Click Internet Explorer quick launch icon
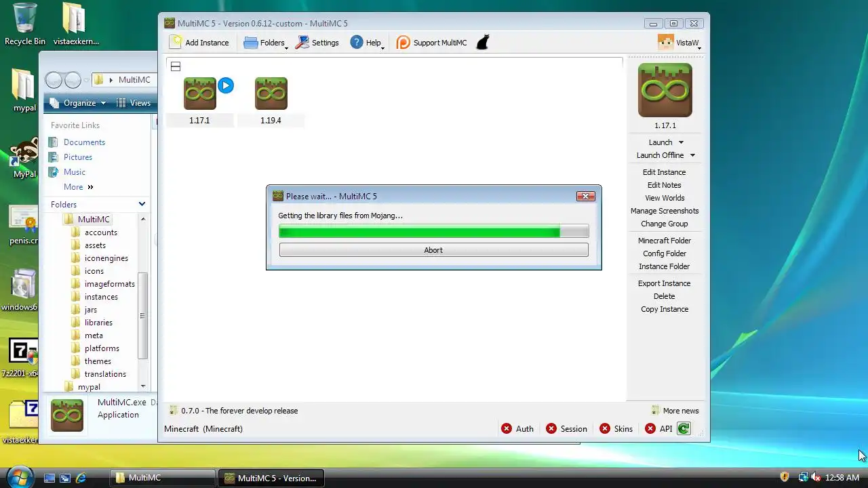The height and width of the screenshot is (488, 868). 81,478
